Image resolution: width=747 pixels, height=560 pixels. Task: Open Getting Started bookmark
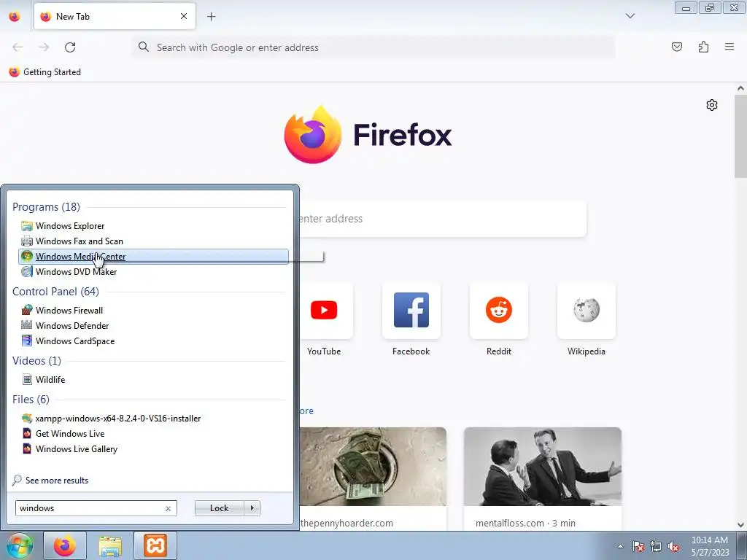[x=45, y=72]
